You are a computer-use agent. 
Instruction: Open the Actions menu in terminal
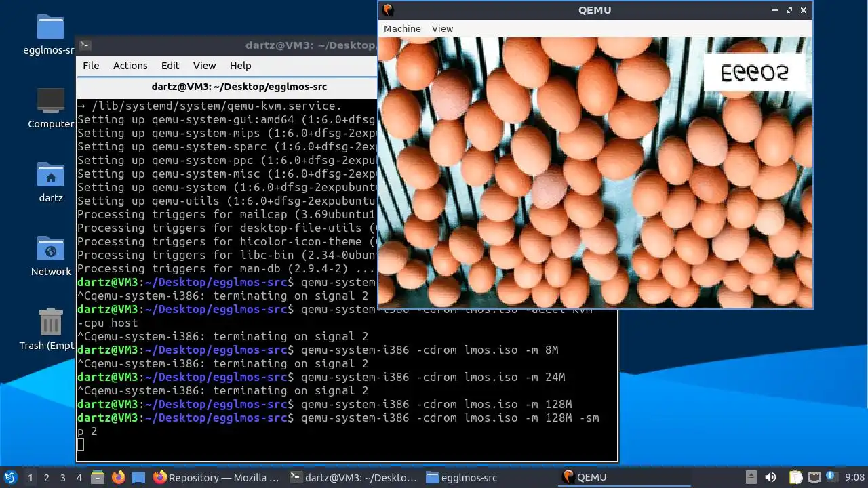130,66
